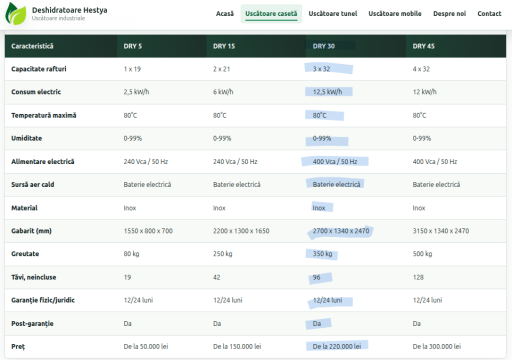The height and width of the screenshot is (360, 512).
Task: Click the Material row label
Action: coord(24,208)
